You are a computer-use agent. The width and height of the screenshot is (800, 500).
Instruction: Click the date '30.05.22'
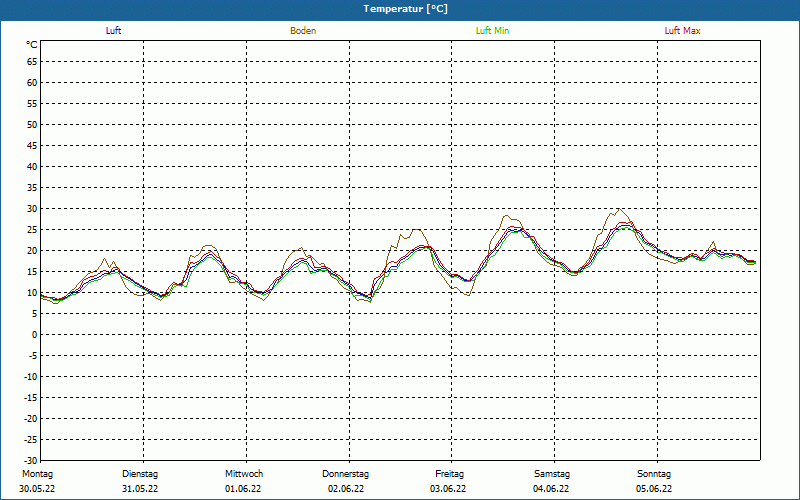(37, 489)
